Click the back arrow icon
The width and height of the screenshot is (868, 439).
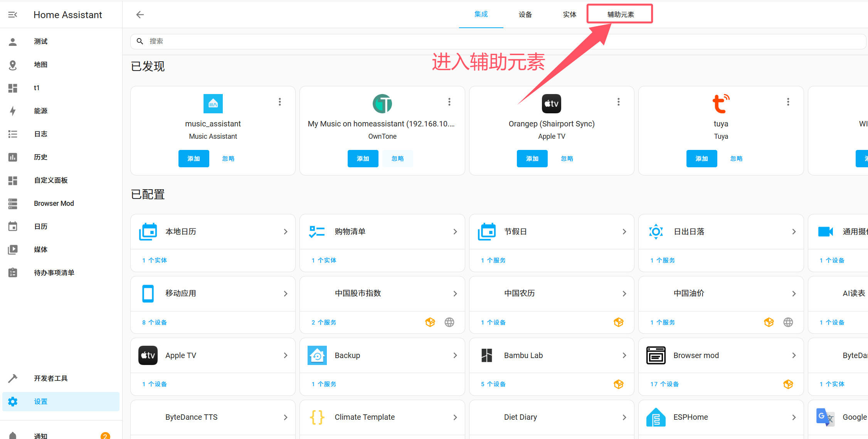pyautogui.click(x=140, y=15)
